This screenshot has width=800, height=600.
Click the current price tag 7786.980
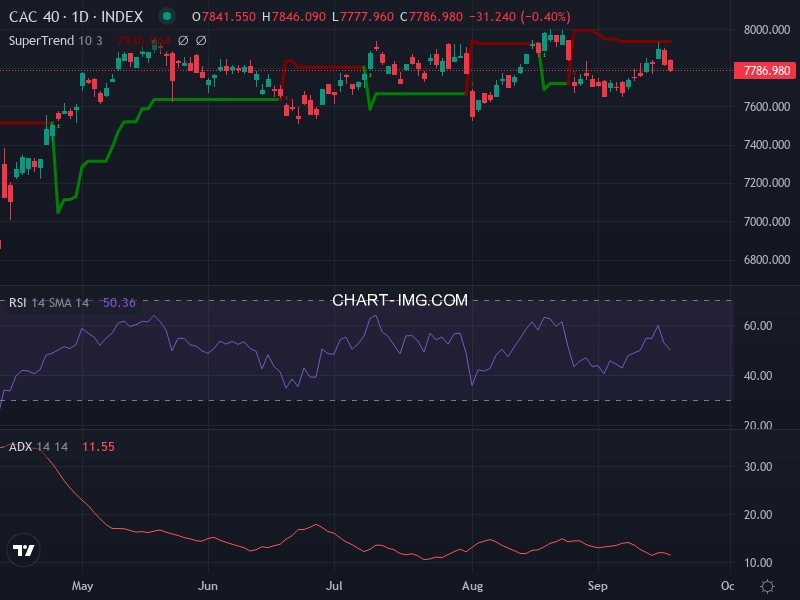pyautogui.click(x=767, y=70)
